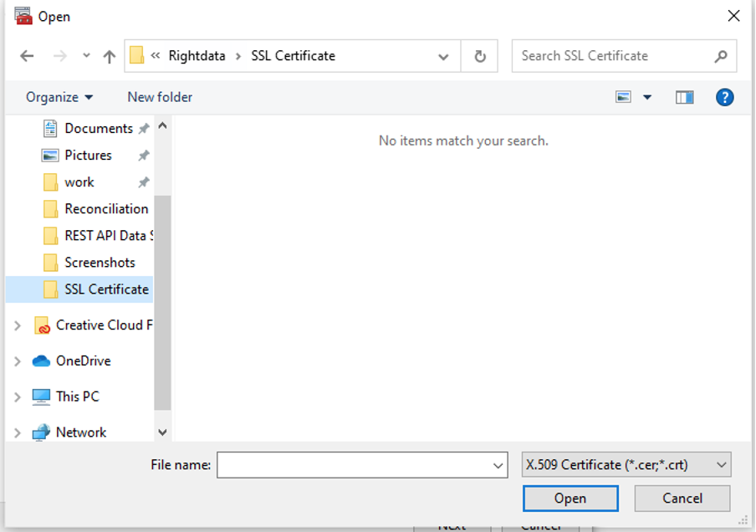The height and width of the screenshot is (532, 756).
Task: Refresh the SSL Certificate folder
Action: point(479,55)
